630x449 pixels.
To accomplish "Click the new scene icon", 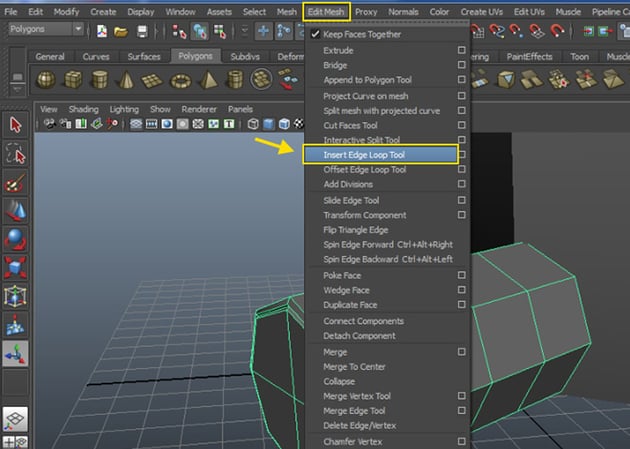I will point(102,31).
